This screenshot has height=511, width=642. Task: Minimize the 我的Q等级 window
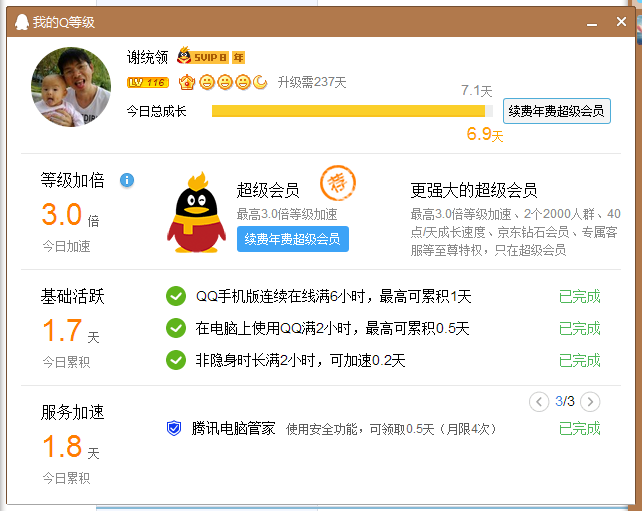pos(592,23)
